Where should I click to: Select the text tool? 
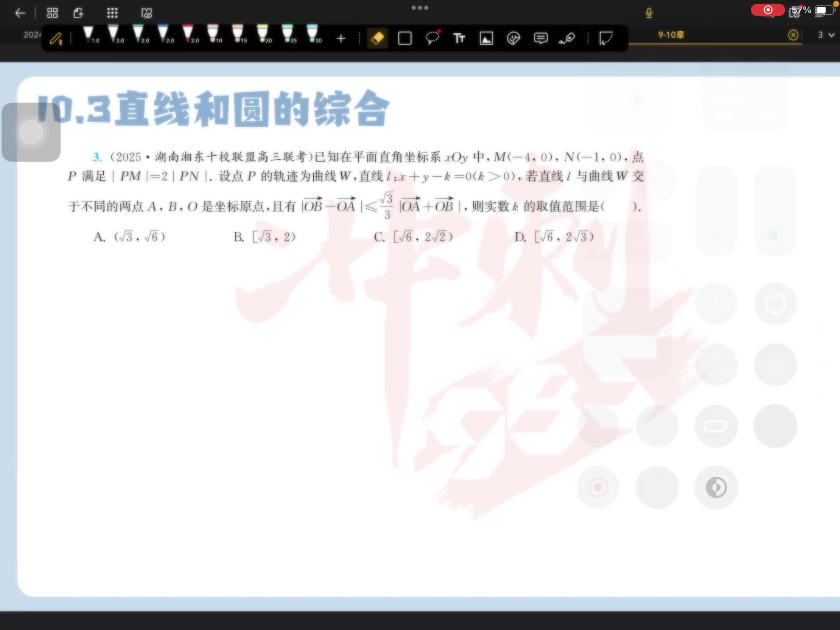(x=459, y=38)
